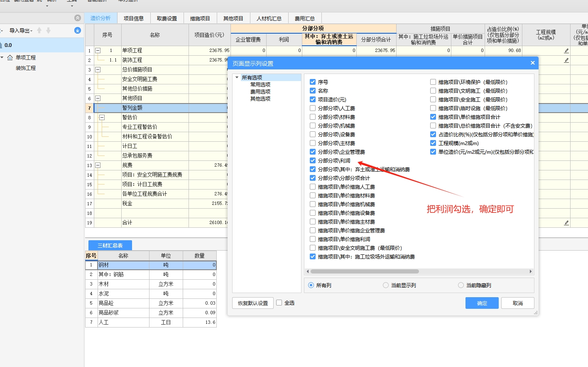Check the 分部分项\材料费 checkbox
The height and width of the screenshot is (367, 588).
(313, 117)
